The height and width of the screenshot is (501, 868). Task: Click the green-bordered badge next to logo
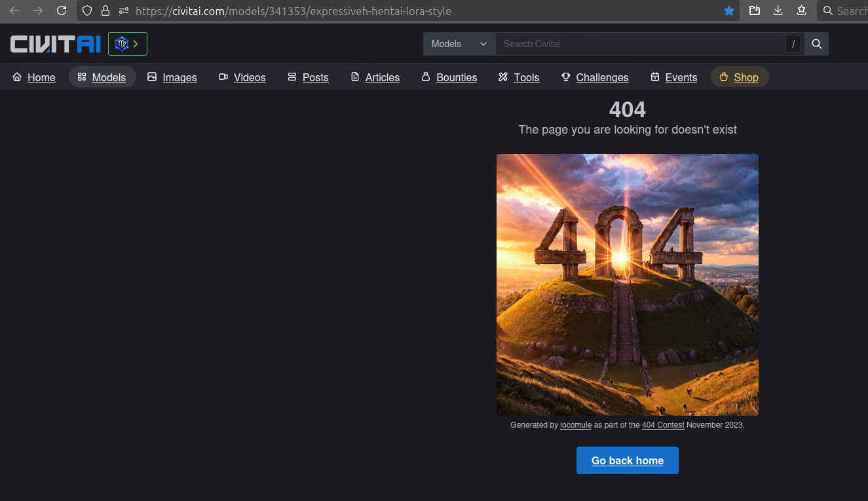coord(128,44)
